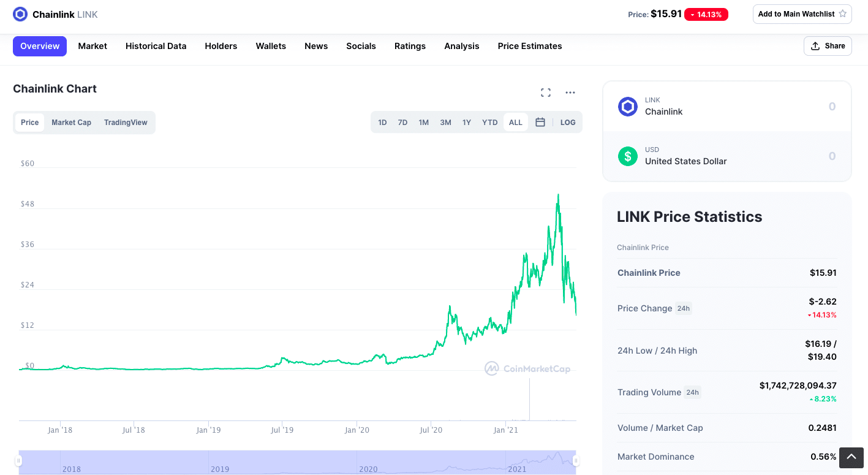Screen dimensions: 868x475
Task: Open the Socials tab
Action: click(x=361, y=46)
